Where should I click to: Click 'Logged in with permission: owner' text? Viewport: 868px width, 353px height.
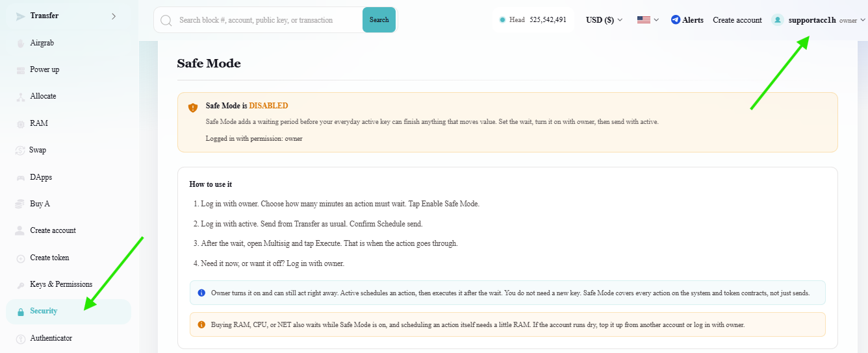(254, 138)
